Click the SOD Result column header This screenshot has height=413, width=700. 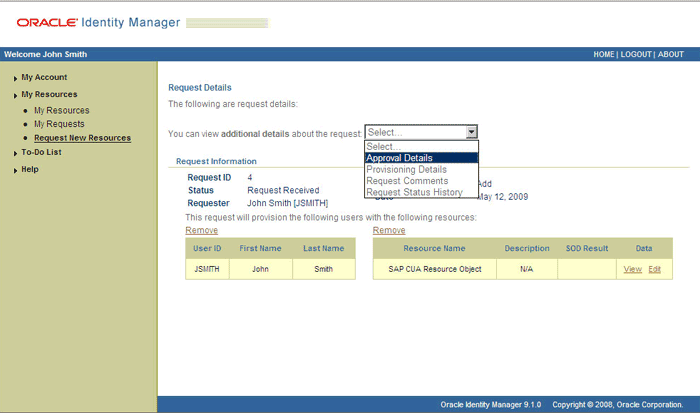point(587,248)
